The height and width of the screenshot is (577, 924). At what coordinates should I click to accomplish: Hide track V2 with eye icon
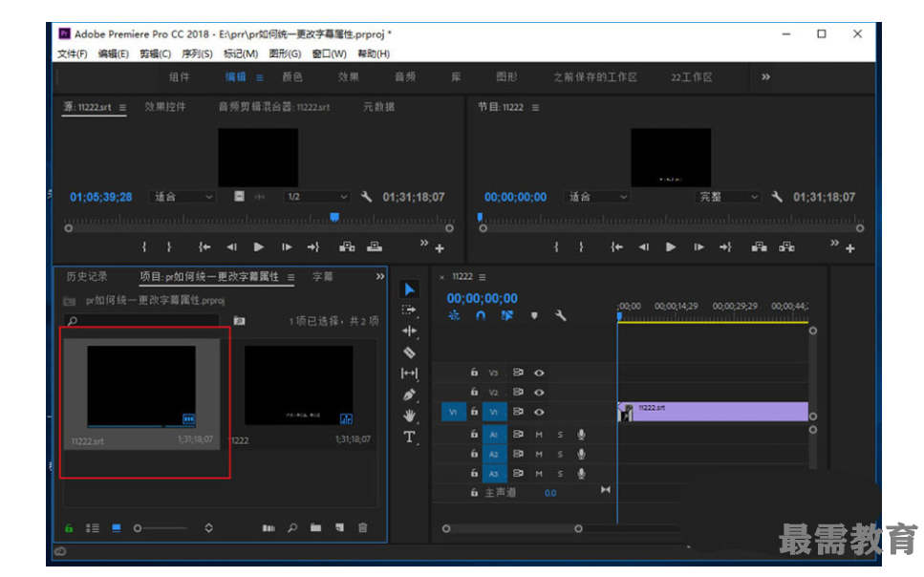539,392
